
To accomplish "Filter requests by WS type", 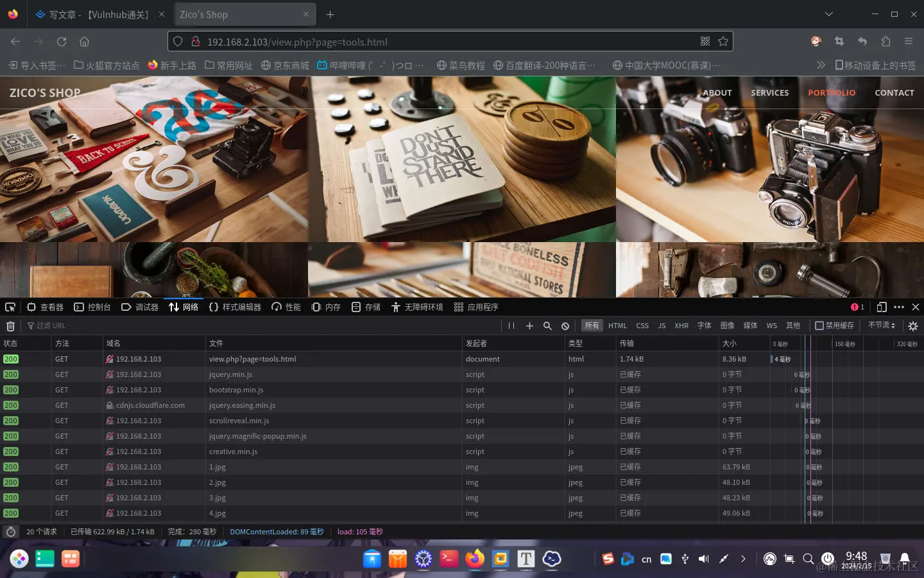I will click(772, 326).
